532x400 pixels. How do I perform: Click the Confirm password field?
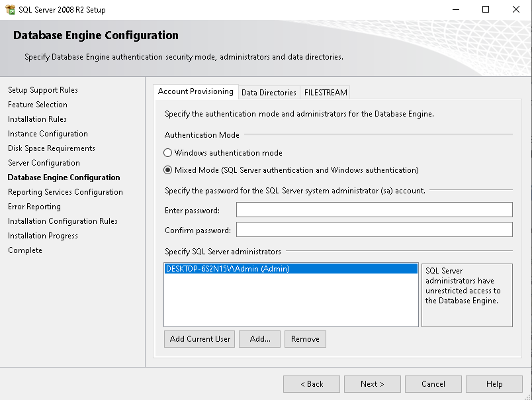(x=375, y=230)
